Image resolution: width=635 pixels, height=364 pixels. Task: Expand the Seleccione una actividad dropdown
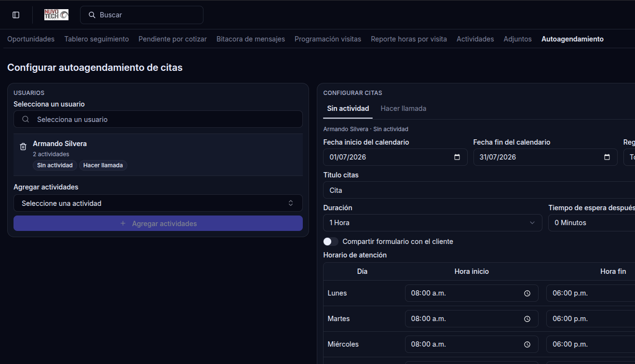(x=158, y=203)
